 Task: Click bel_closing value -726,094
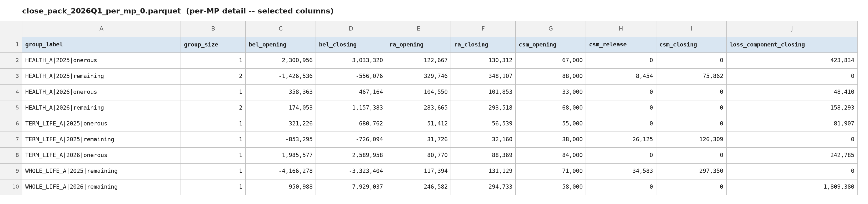tap(351, 140)
